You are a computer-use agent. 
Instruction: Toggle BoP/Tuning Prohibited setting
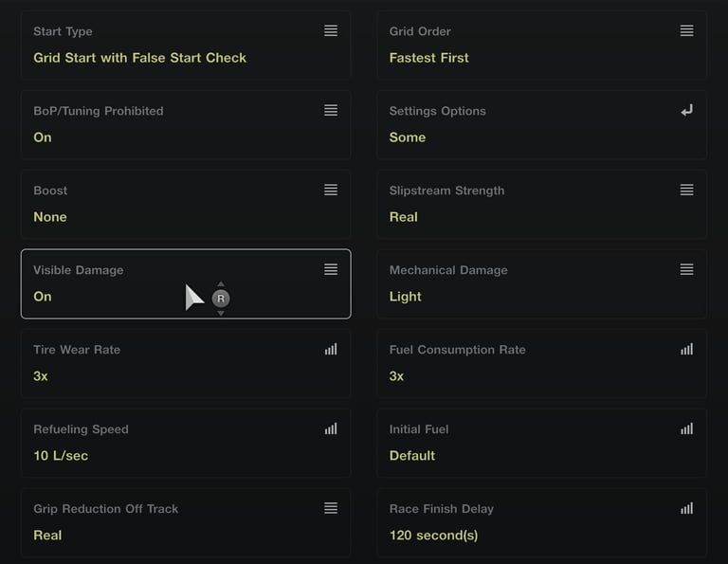pyautogui.click(x=186, y=125)
